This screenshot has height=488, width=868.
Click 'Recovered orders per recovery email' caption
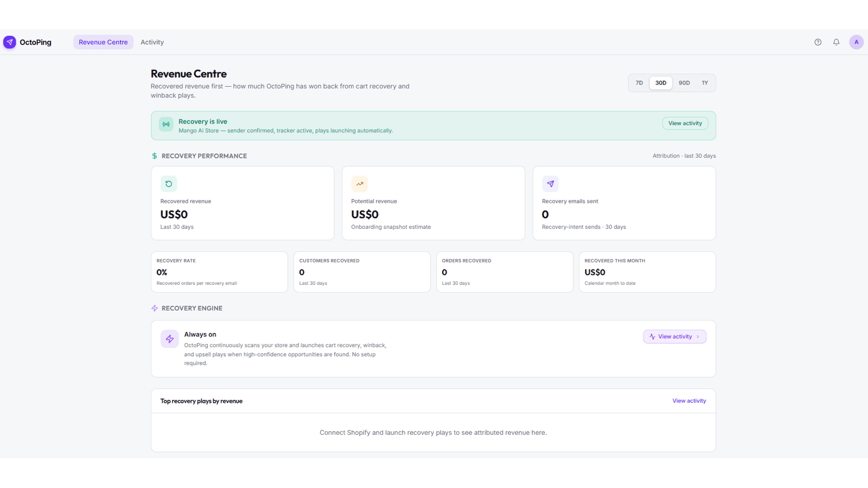click(x=197, y=284)
